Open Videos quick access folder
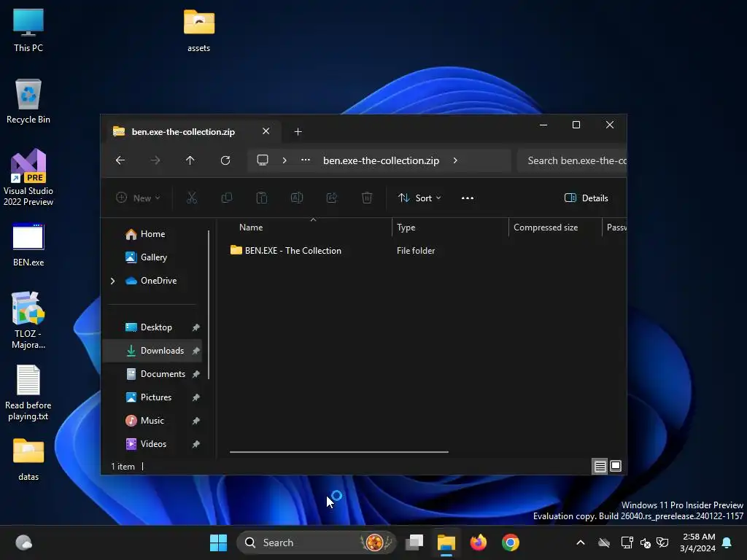 coord(152,444)
